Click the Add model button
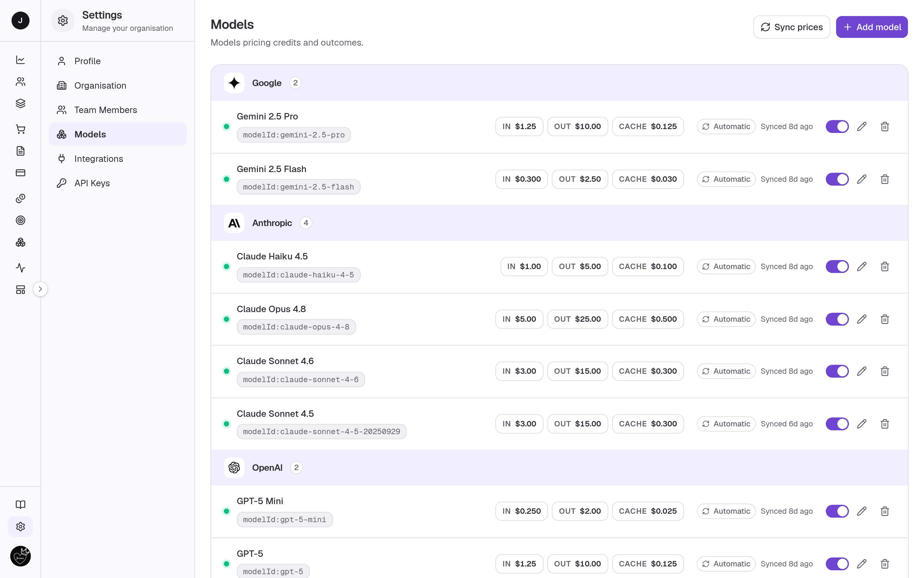Screen dimensions: 924x578 coord(872,27)
